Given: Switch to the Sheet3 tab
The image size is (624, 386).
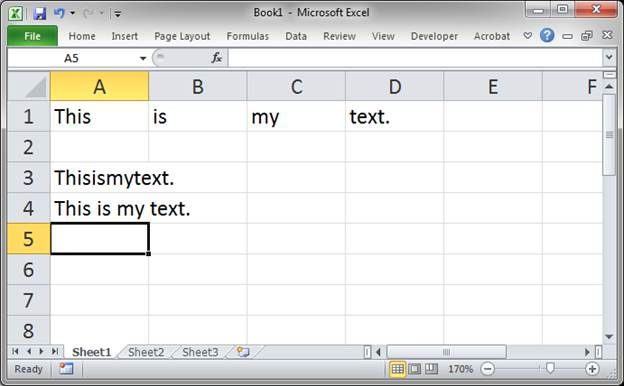Looking at the screenshot, I should point(200,352).
